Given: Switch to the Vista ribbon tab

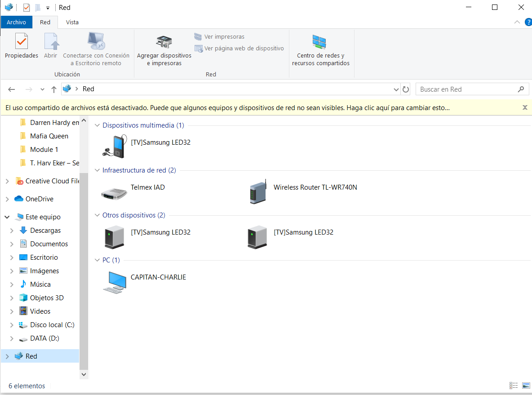Looking at the screenshot, I should [72, 22].
